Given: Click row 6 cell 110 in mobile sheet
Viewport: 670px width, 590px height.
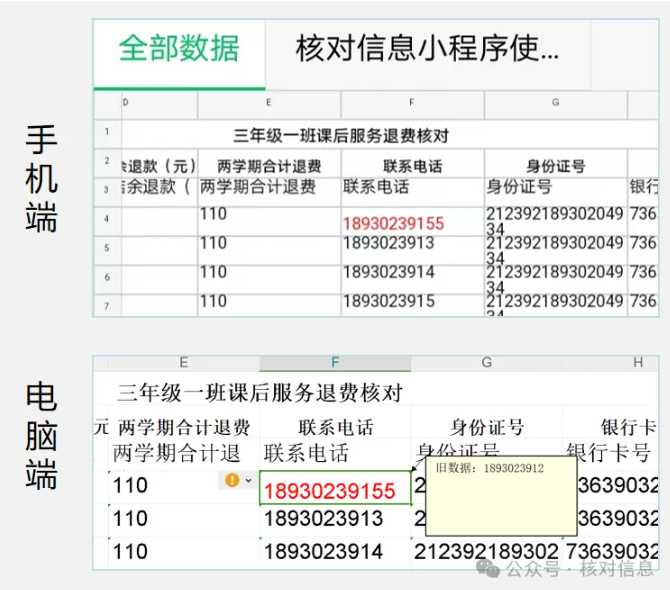Looking at the screenshot, I should [x=269, y=279].
